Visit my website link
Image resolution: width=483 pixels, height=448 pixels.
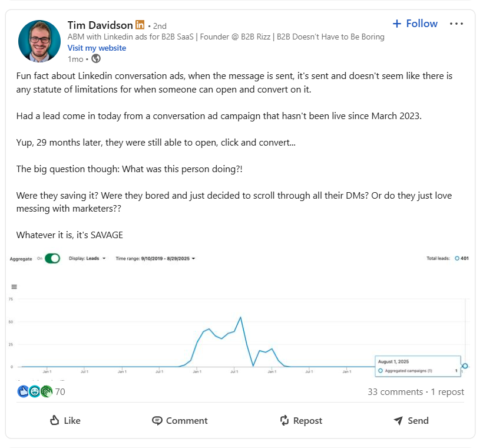click(96, 48)
